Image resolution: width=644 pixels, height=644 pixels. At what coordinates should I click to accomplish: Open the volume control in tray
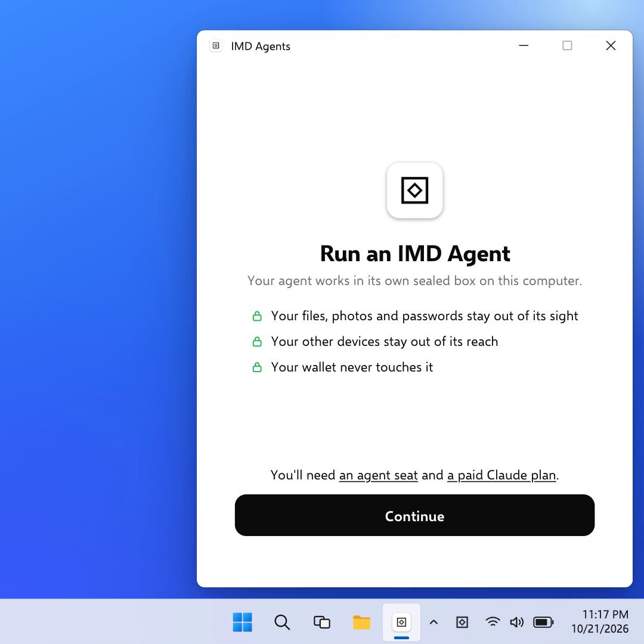click(x=516, y=622)
